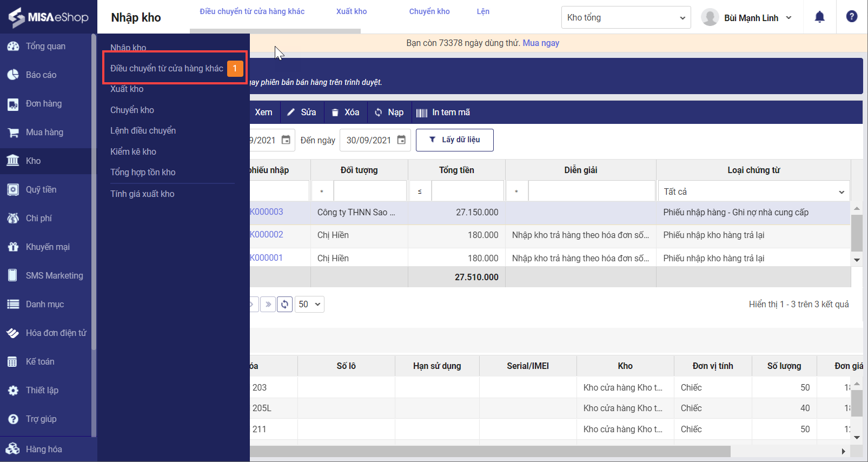This screenshot has height=462, width=868.
Task: Click the Xóa delete toolbar button
Action: pos(345,113)
